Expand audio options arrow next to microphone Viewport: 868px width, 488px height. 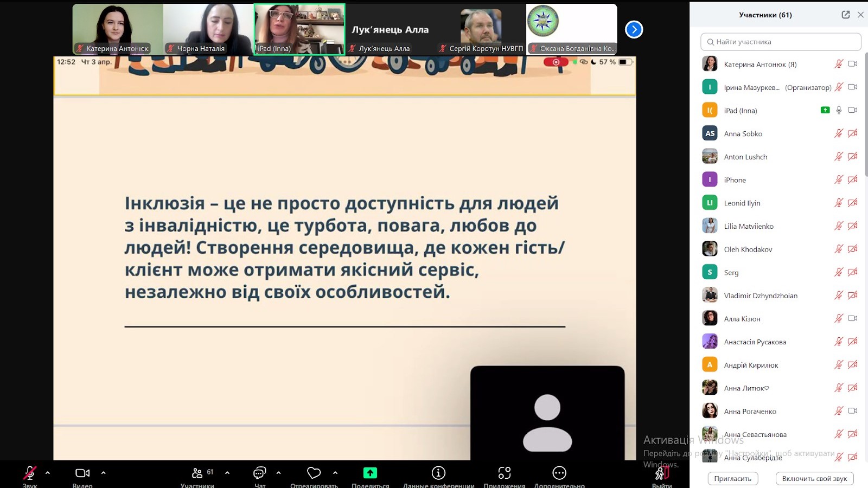coord(48,473)
